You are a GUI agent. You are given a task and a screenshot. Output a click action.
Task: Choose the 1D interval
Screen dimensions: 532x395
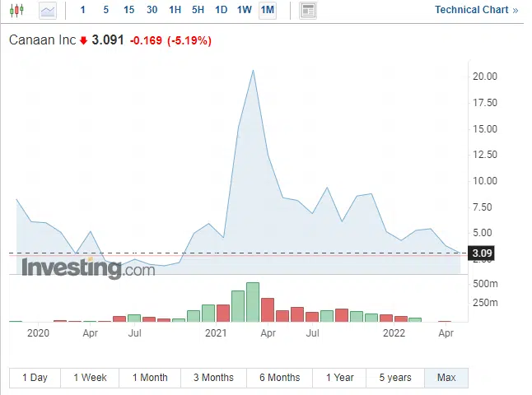coord(222,10)
